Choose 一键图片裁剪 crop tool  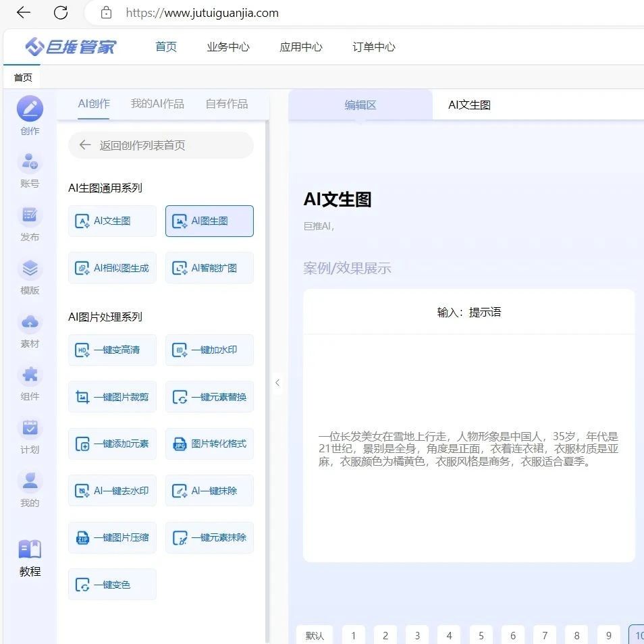(112, 397)
